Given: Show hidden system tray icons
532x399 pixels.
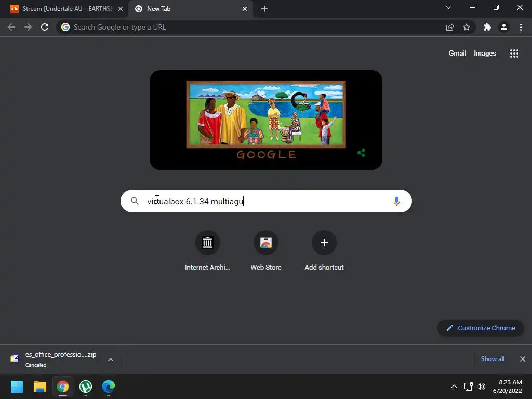Looking at the screenshot, I should 454,387.
